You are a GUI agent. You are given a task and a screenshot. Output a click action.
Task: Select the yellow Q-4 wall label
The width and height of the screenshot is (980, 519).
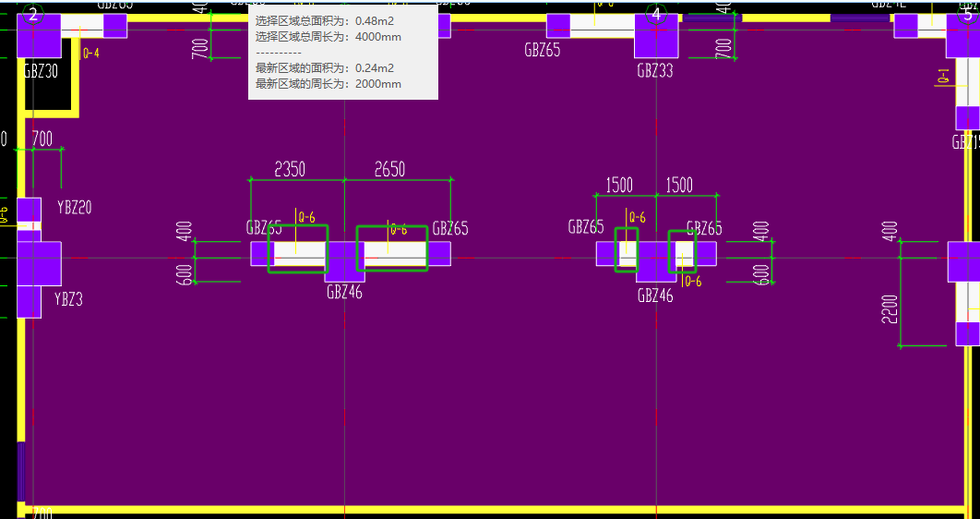coord(91,54)
